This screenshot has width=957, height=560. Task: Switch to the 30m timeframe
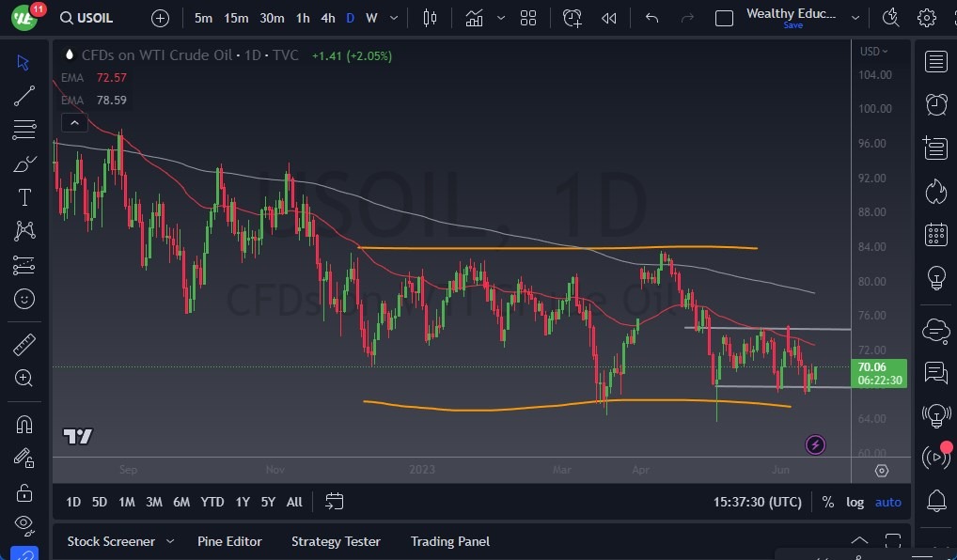[x=272, y=18]
